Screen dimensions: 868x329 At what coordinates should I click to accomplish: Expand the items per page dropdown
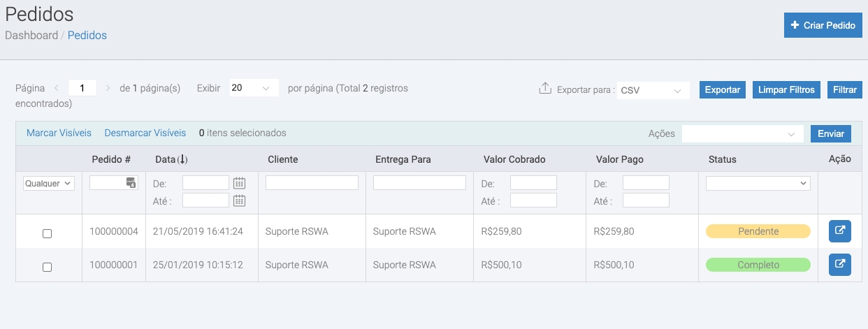coord(254,89)
